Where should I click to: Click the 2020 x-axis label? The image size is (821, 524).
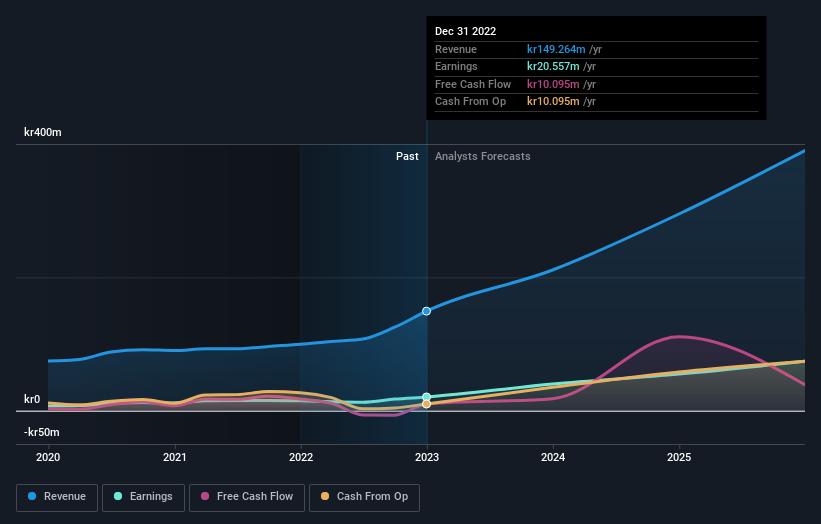[48, 457]
